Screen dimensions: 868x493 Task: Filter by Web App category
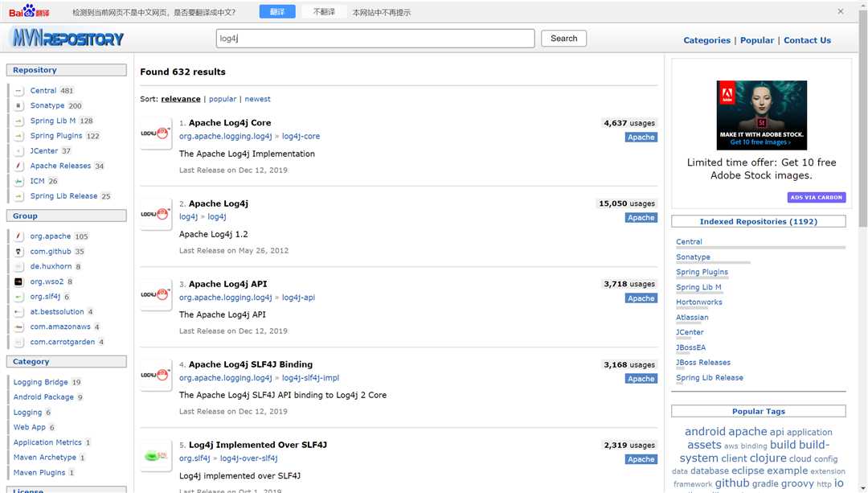(30, 427)
